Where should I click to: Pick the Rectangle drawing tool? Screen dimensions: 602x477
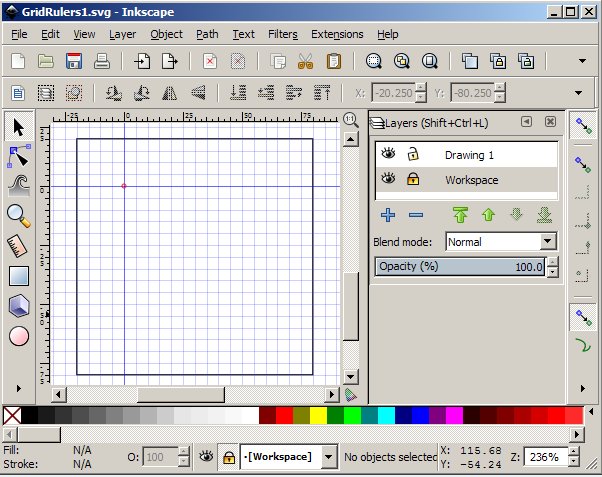click(18, 276)
